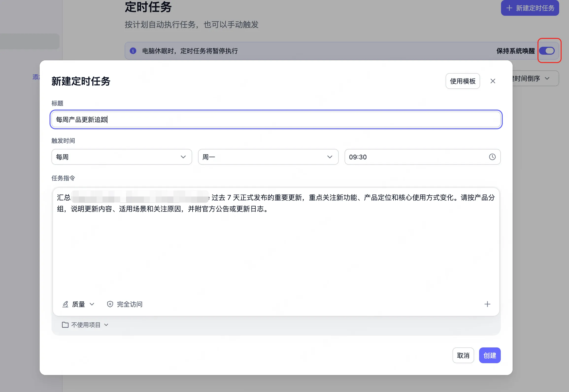569x392 pixels.
Task: Click the plus icon in instruction box
Action: (487, 304)
